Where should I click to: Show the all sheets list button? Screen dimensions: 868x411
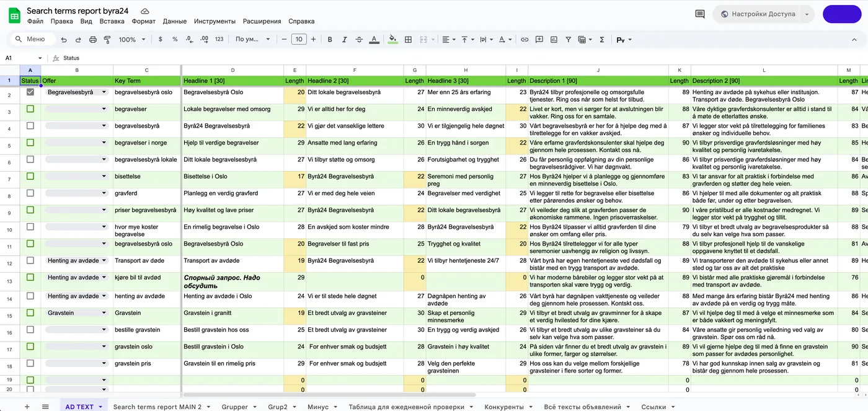point(45,407)
